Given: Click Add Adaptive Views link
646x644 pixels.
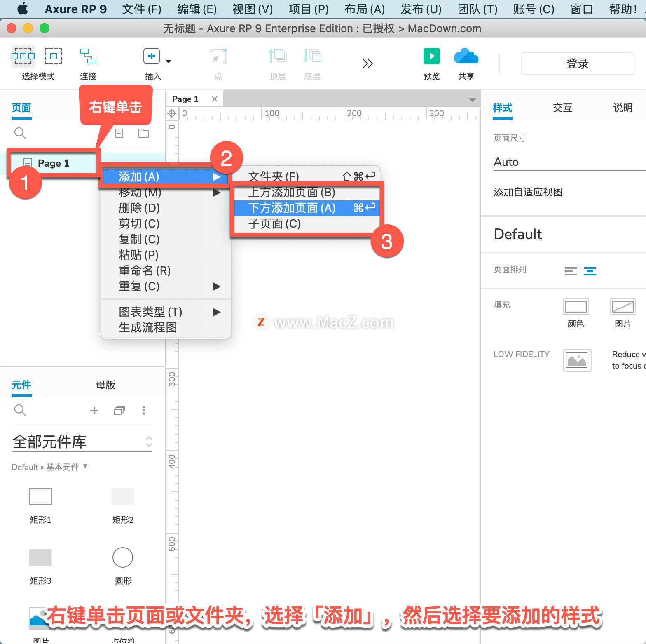Looking at the screenshot, I should (x=528, y=192).
